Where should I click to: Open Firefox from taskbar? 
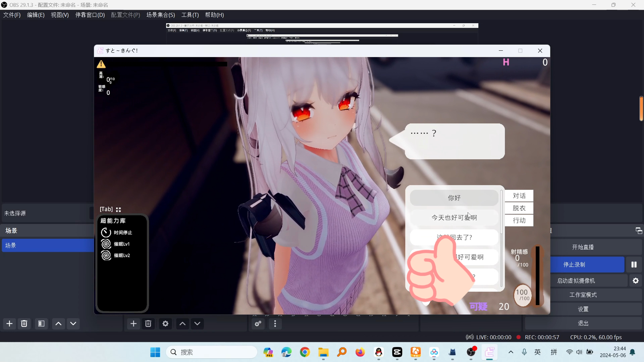(x=360, y=352)
